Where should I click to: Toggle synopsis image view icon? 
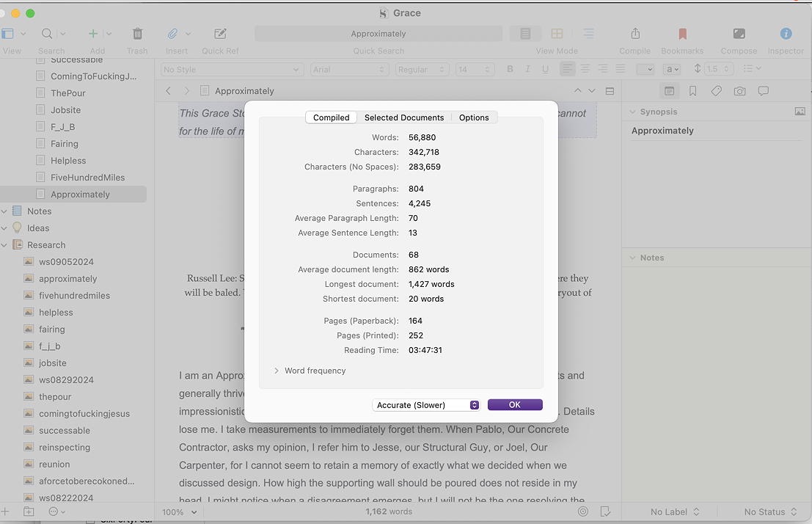pos(800,112)
